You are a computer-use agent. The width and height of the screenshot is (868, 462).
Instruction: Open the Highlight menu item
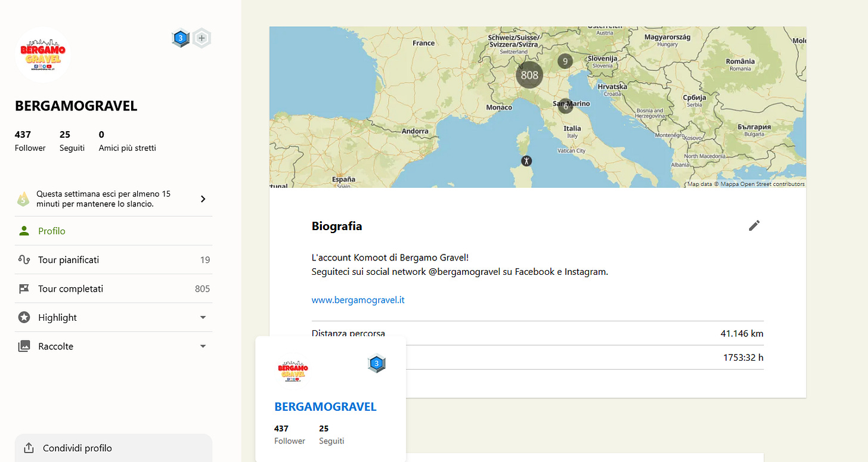pos(113,318)
